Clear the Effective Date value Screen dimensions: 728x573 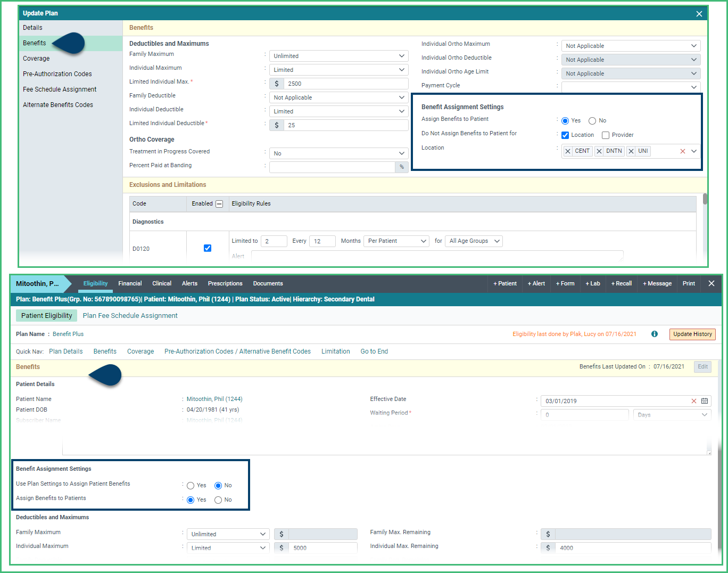(x=694, y=401)
